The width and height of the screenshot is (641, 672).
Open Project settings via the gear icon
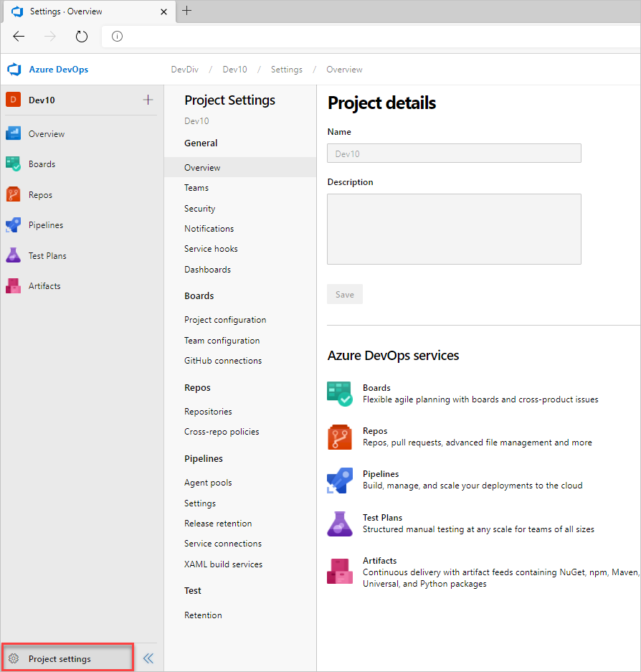[x=13, y=658]
